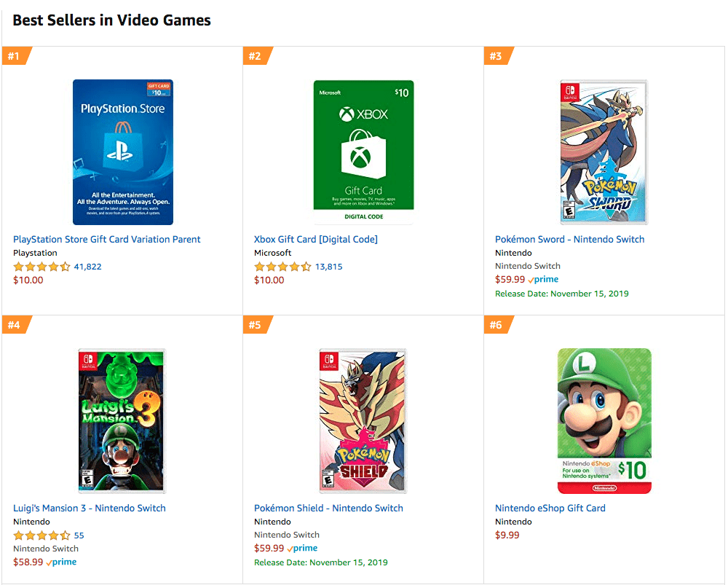
Task: Click the Nintendo eShop Gift Card image
Action: [x=604, y=420]
